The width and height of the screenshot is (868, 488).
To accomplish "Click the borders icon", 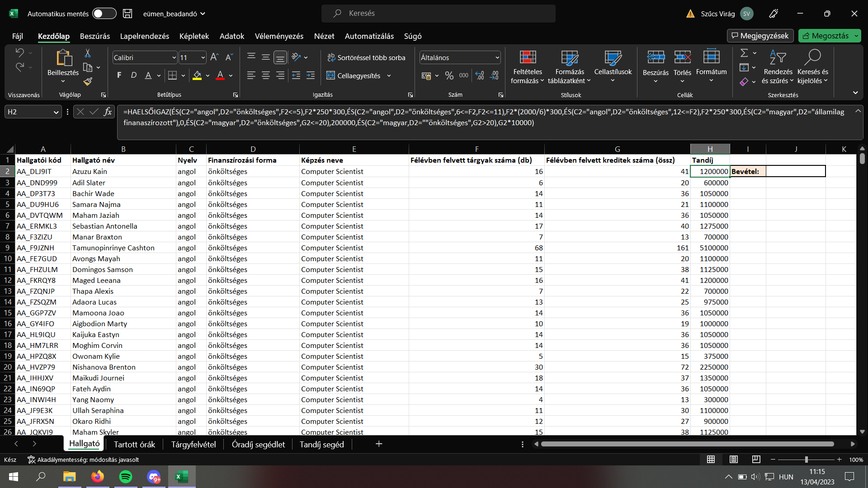I will click(x=172, y=76).
